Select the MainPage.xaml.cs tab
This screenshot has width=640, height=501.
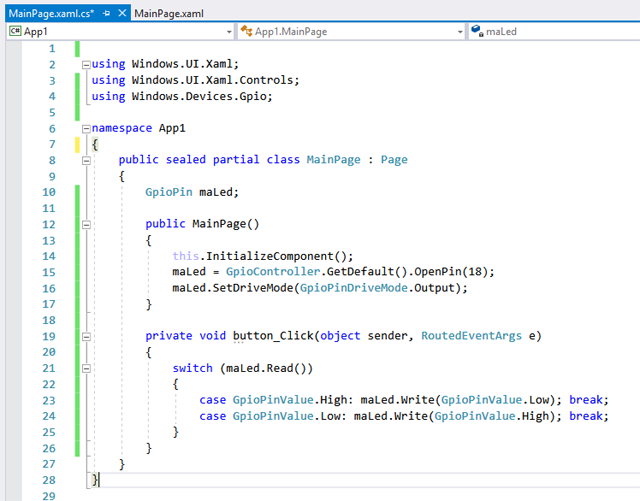click(50, 11)
